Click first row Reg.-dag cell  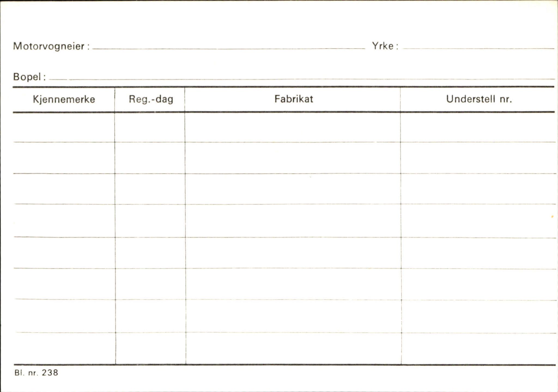[150, 127]
